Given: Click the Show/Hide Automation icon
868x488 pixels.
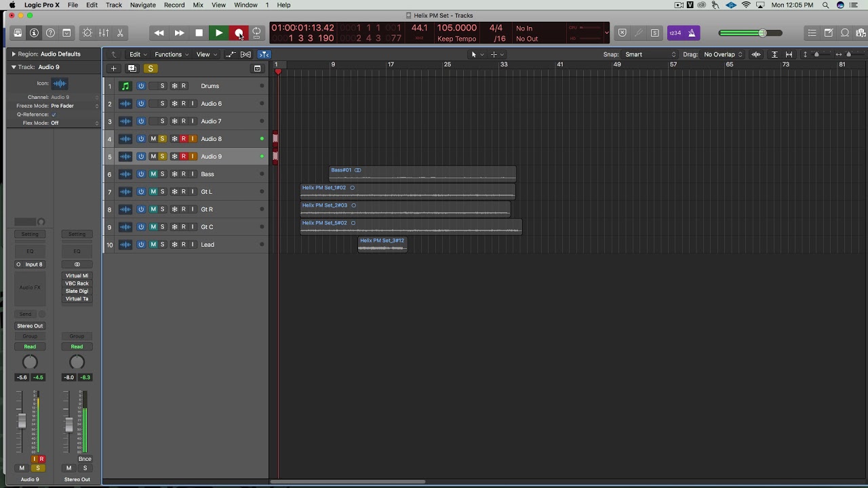Looking at the screenshot, I should coord(231,54).
